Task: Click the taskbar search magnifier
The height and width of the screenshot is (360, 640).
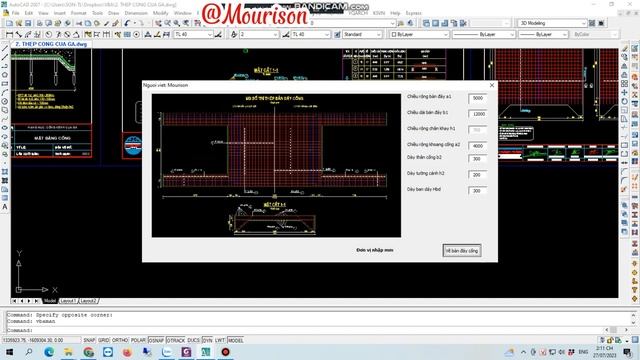Action: pos(29,352)
